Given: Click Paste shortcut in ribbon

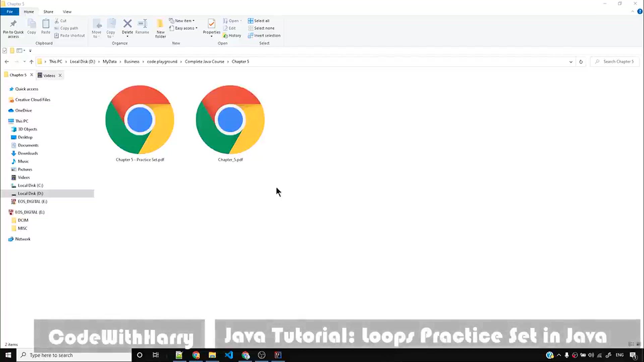Looking at the screenshot, I should tap(69, 36).
